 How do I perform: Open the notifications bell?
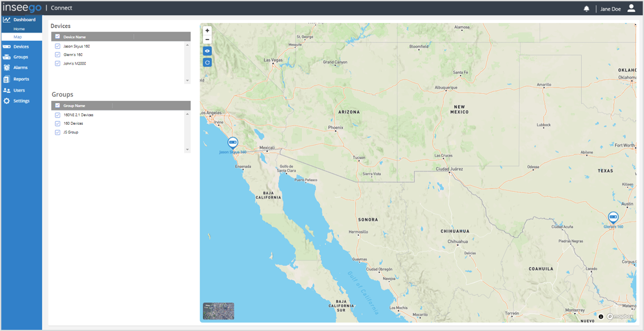coord(586,9)
